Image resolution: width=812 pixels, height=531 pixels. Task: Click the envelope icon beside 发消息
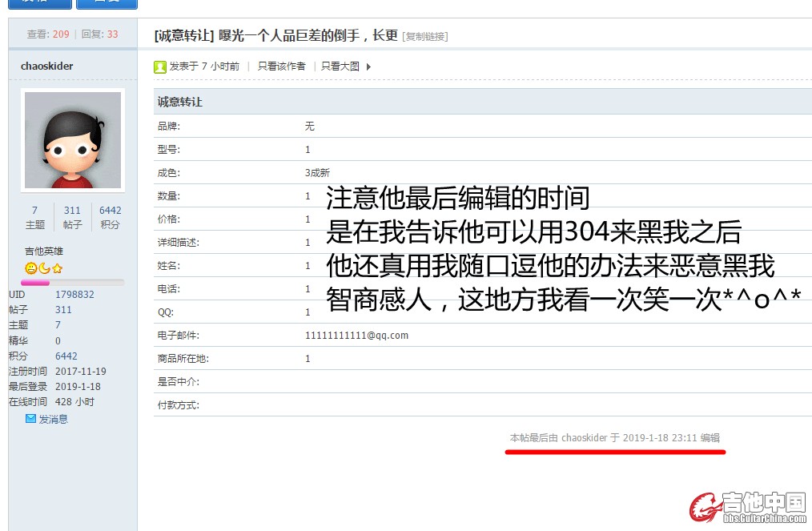pos(30,418)
